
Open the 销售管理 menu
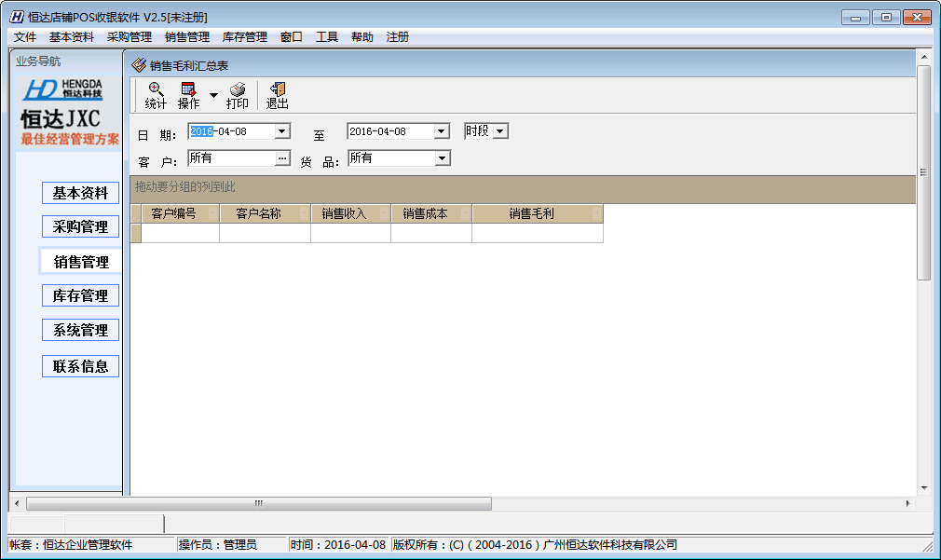[x=186, y=37]
